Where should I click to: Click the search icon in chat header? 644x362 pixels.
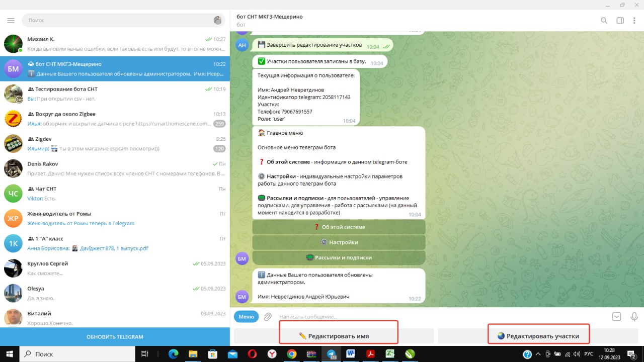pyautogui.click(x=604, y=21)
